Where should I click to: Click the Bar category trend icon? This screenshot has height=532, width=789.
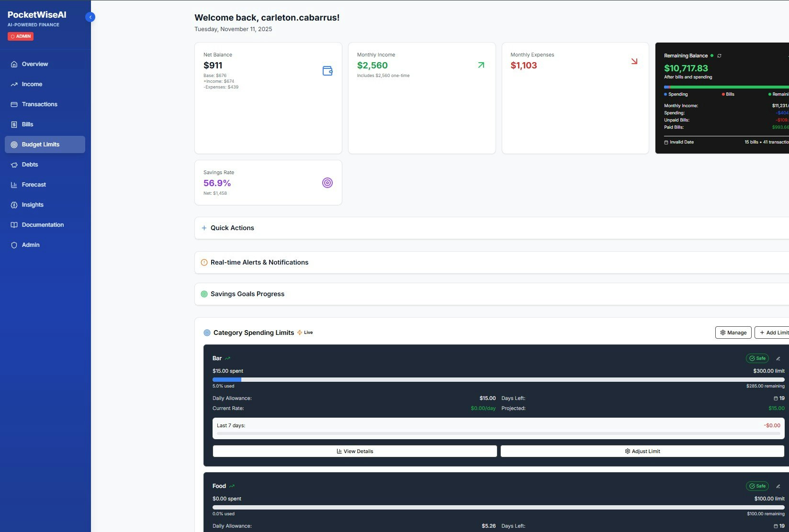click(x=227, y=358)
